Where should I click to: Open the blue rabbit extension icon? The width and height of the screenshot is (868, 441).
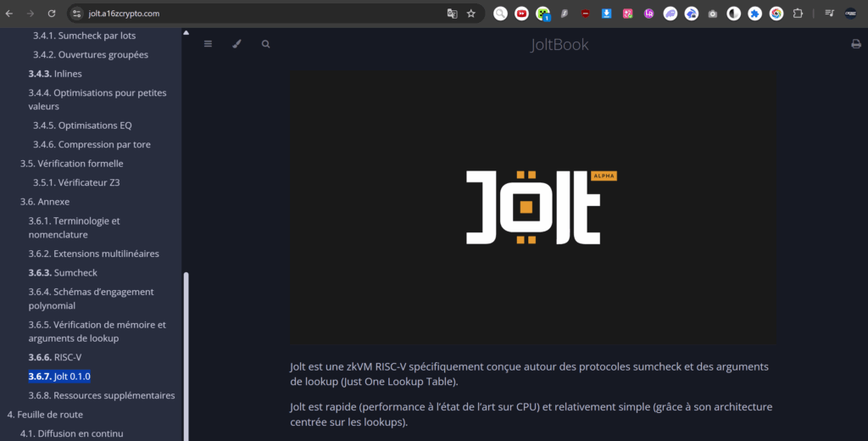(692, 14)
